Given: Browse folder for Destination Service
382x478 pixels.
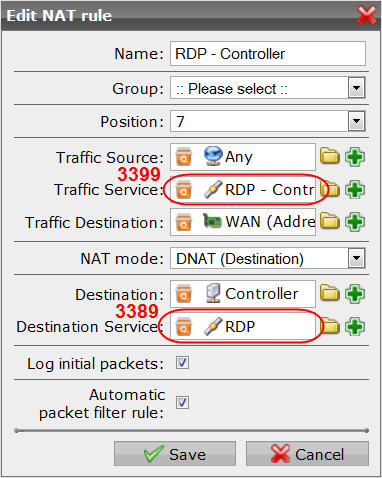Looking at the screenshot, I should pyautogui.click(x=331, y=326).
